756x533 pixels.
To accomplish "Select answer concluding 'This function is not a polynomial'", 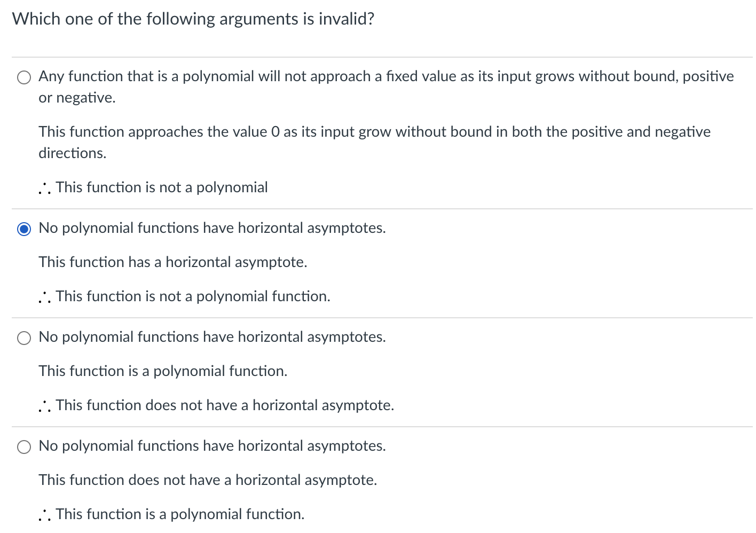I will pyautogui.click(x=161, y=187).
